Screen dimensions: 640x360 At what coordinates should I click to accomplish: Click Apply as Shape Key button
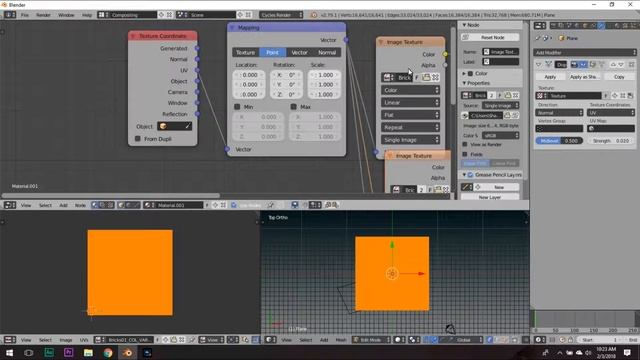[584, 77]
